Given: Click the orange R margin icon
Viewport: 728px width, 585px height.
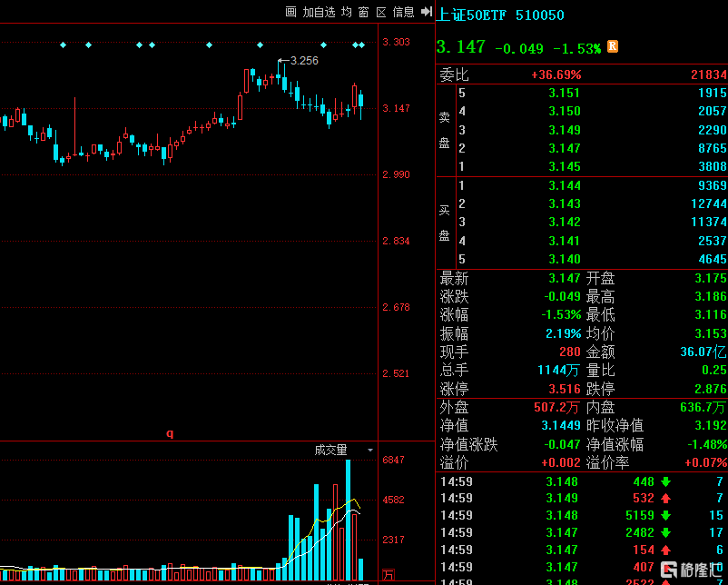Looking at the screenshot, I should [613, 46].
